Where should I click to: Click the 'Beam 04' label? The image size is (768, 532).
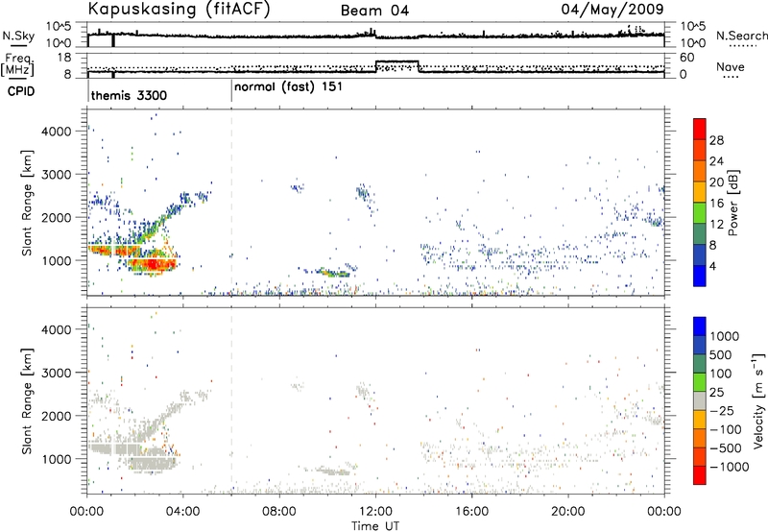[x=374, y=11]
